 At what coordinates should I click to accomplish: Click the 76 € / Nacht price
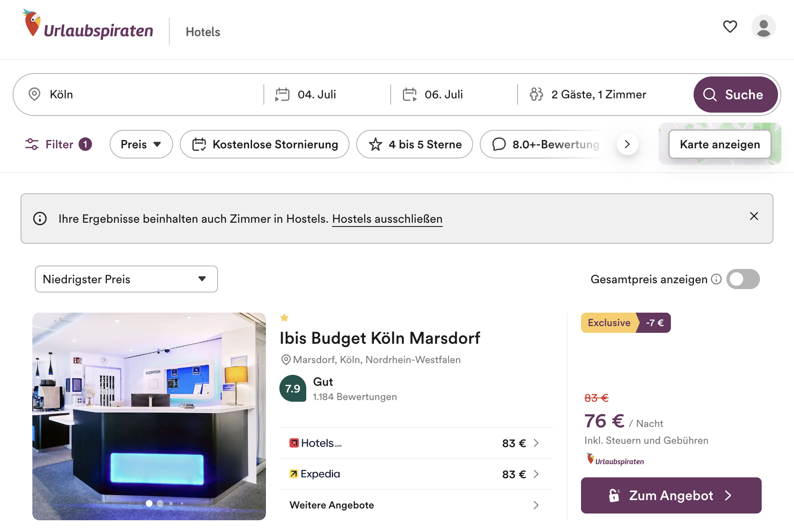coord(623,421)
